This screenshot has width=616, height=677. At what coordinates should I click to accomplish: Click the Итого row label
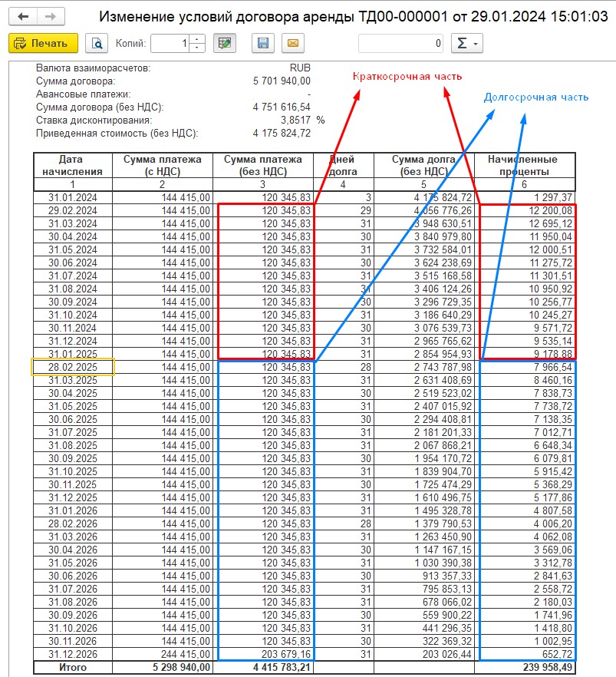[73, 668]
